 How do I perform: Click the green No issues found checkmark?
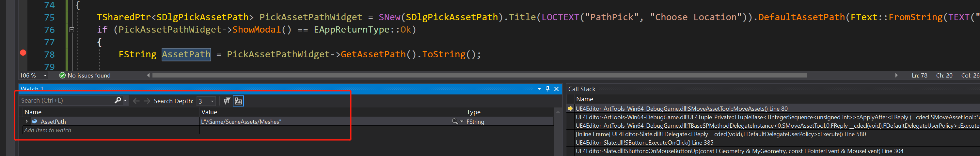coord(62,76)
